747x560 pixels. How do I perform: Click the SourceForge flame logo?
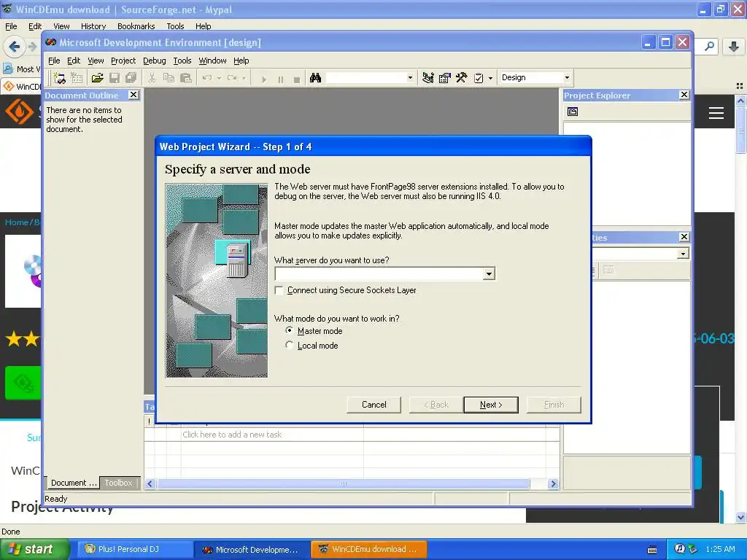(19, 112)
